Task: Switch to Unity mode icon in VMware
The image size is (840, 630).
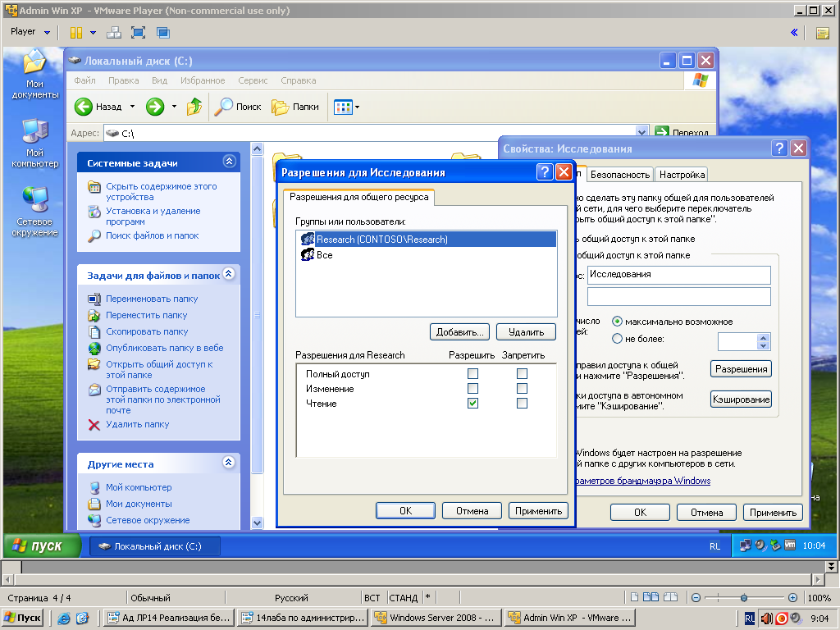Action: click(163, 33)
